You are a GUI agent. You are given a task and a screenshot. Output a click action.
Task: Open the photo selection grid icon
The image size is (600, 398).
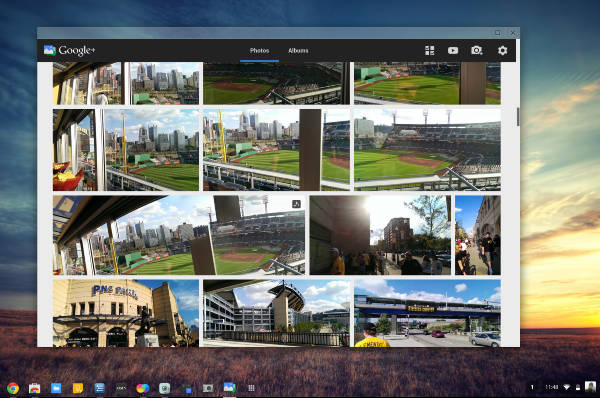[x=430, y=51]
